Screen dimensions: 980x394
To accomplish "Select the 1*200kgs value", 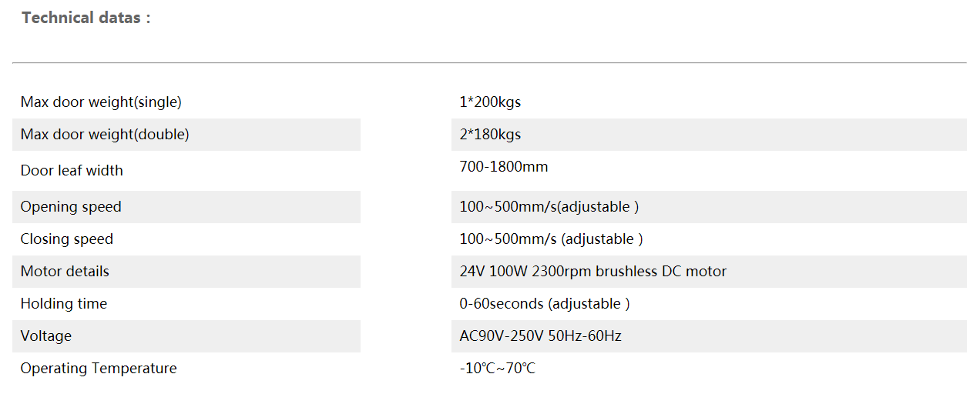I will [490, 102].
